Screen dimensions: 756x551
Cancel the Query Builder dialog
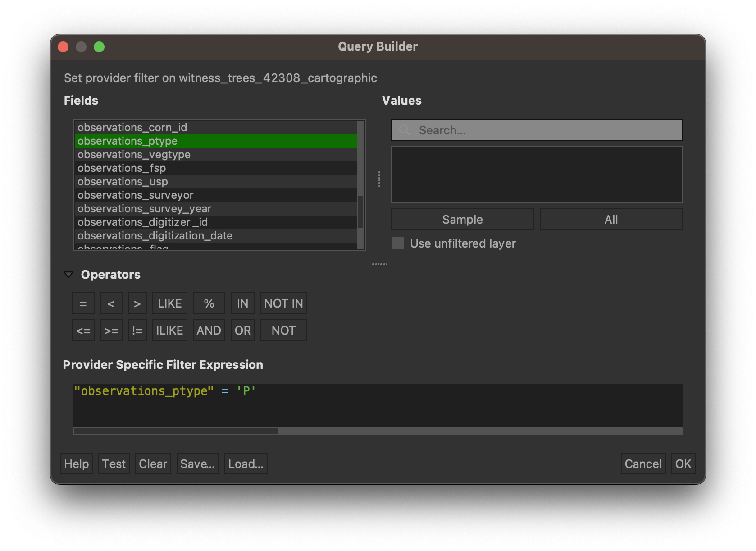pos(643,464)
